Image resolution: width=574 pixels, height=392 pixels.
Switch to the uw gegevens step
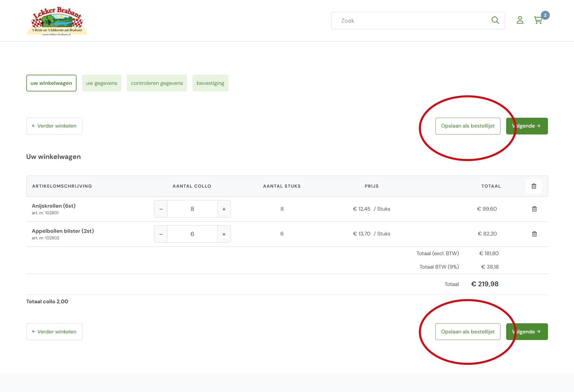(102, 83)
